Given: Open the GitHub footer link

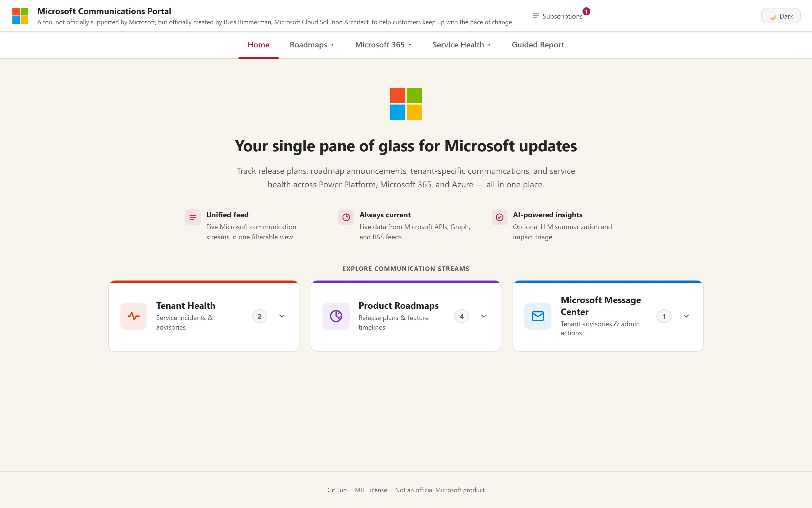Looking at the screenshot, I should point(337,490).
